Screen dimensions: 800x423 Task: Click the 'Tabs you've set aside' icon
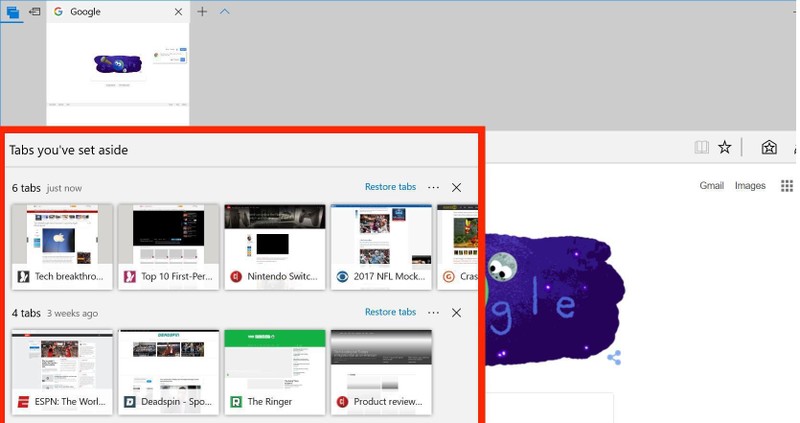click(x=12, y=12)
